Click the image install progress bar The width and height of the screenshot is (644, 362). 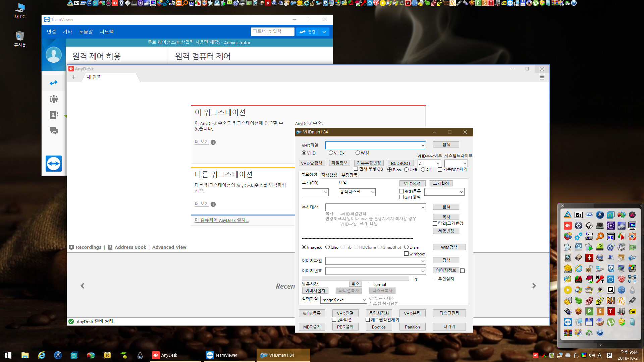pos(355,279)
